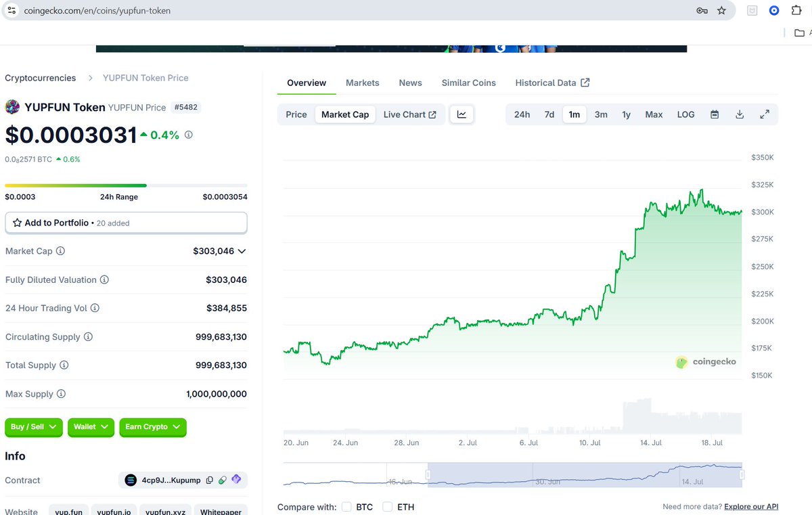812x515 pixels.
Task: Click the Solana logo in contract box
Action: 131,480
